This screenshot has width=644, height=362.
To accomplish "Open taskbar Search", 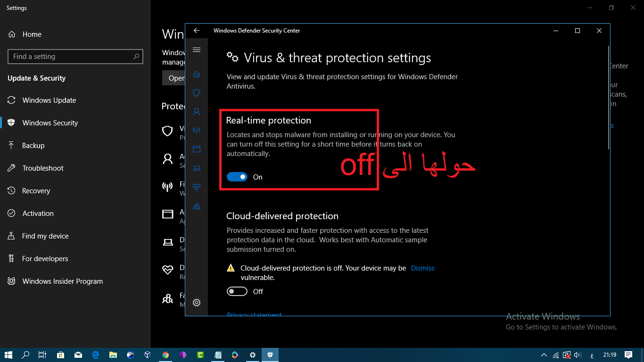I will (x=25, y=355).
